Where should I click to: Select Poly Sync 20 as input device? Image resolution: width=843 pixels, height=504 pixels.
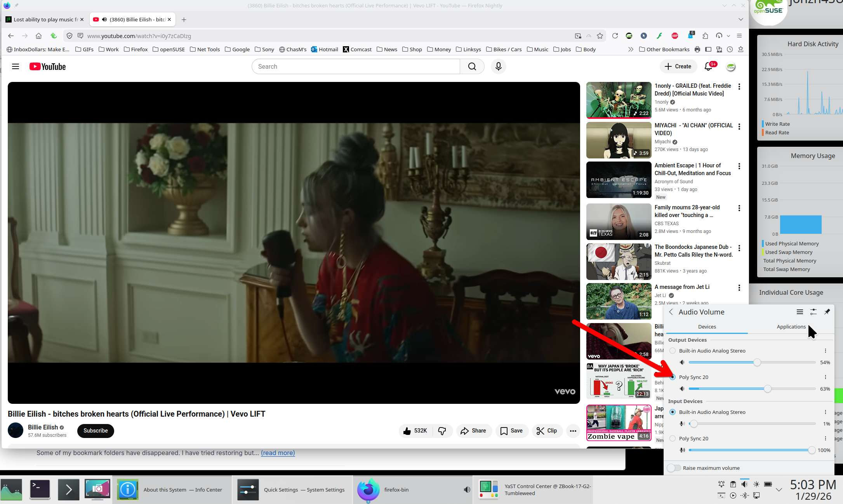click(673, 438)
